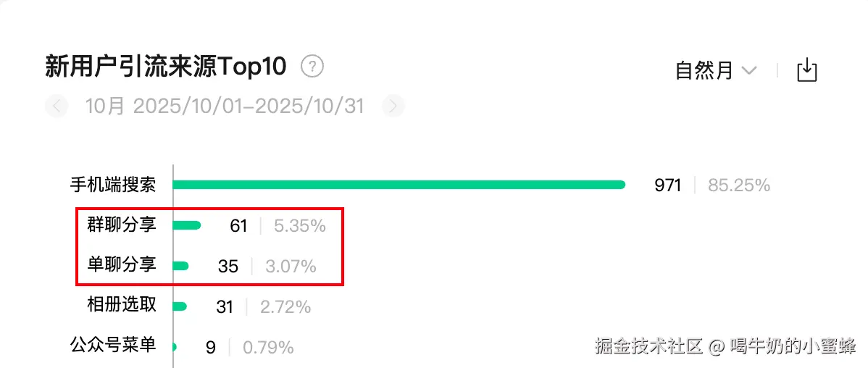The image size is (868, 368).
Task: Click the 新用户引流来源Top10 title
Action: click(x=165, y=67)
